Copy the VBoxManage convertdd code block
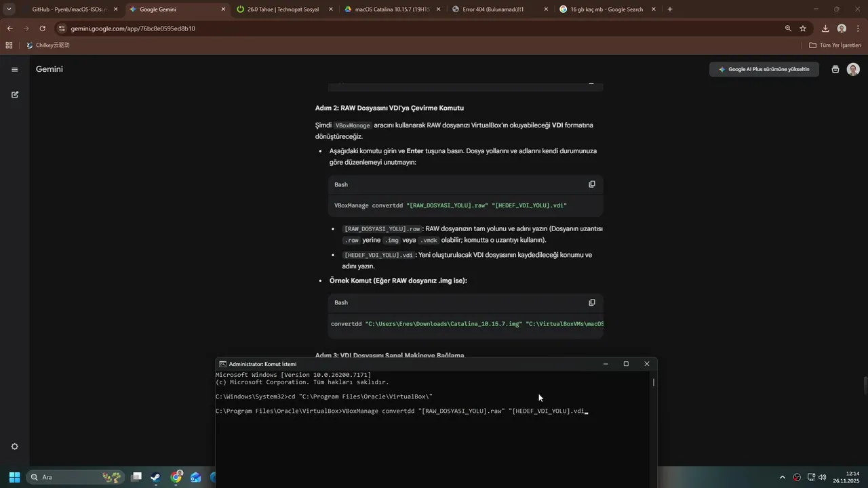Viewport: 868px width, 488px height. 592,184
